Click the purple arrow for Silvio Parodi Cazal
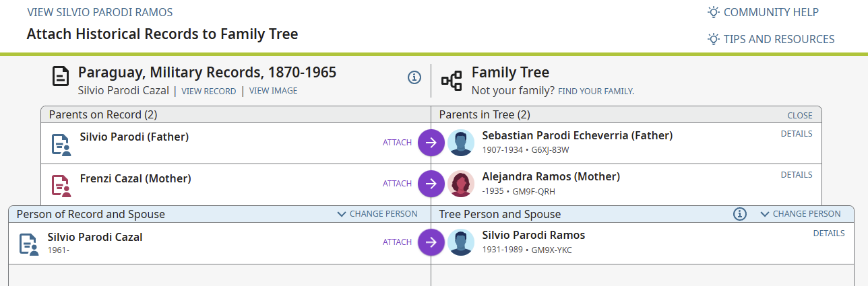The image size is (868, 286). pos(431,242)
